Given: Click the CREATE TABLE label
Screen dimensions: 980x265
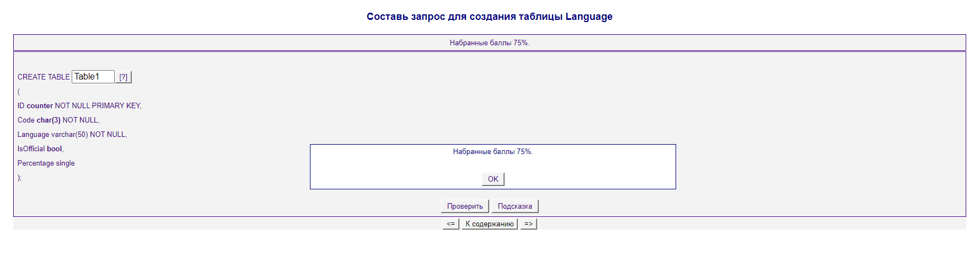Looking at the screenshot, I should point(44,77).
